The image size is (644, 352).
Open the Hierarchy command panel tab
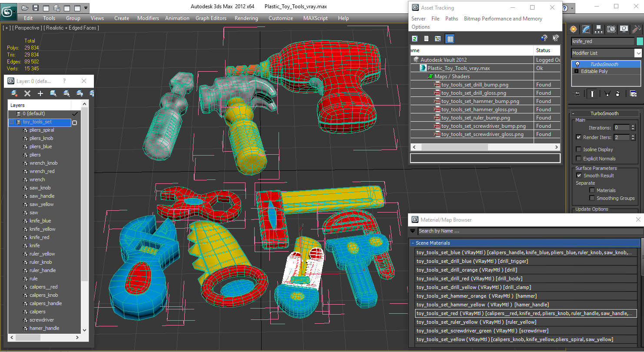coord(599,29)
